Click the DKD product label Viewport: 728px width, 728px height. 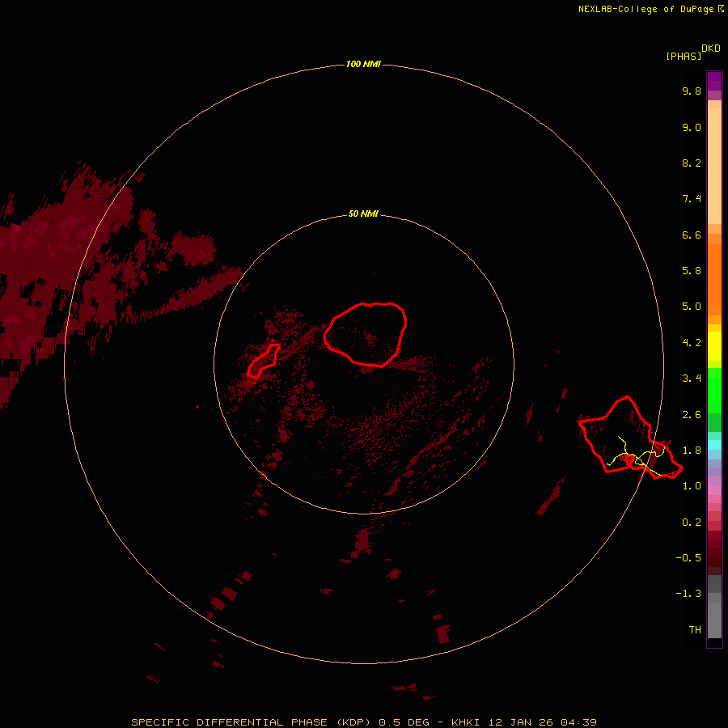(711, 48)
